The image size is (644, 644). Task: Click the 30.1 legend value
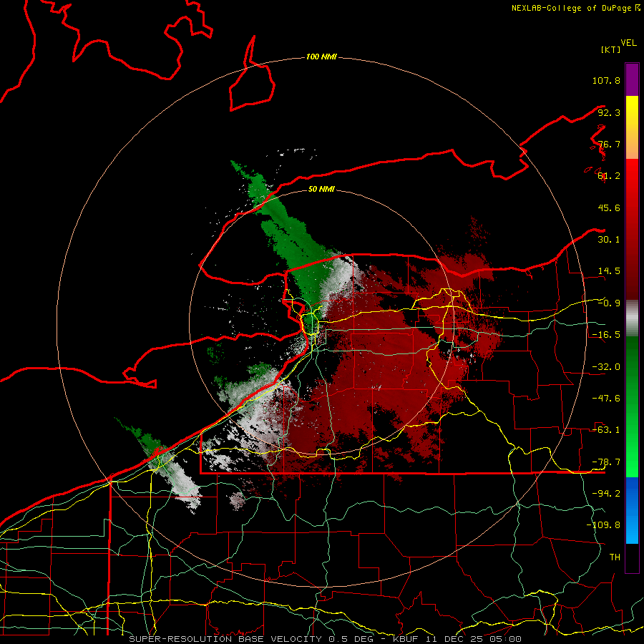pos(609,240)
